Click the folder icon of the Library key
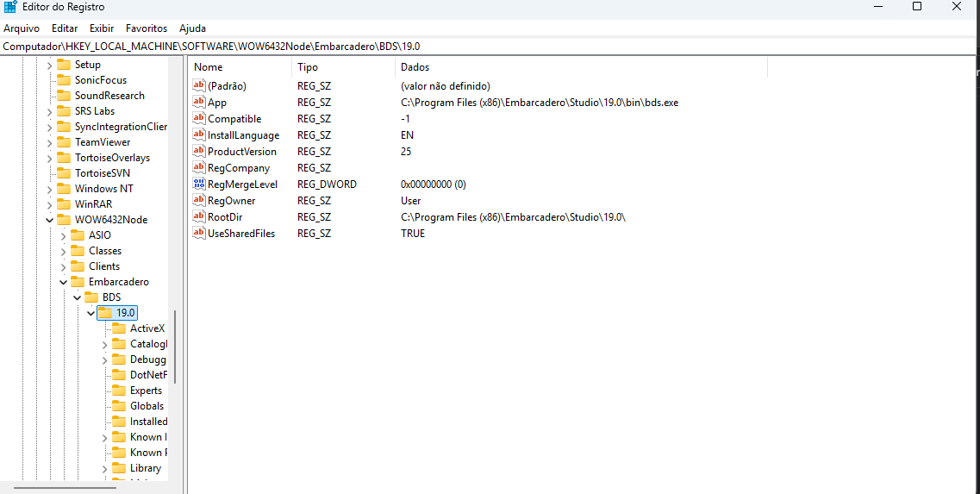The height and width of the screenshot is (494, 980). tap(119, 468)
